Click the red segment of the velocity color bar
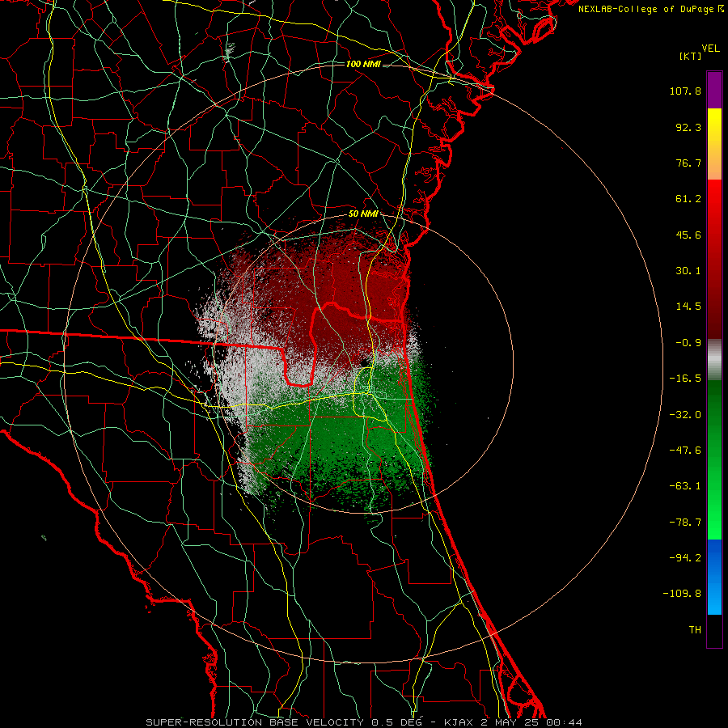Image resolution: width=728 pixels, height=728 pixels. click(714, 259)
